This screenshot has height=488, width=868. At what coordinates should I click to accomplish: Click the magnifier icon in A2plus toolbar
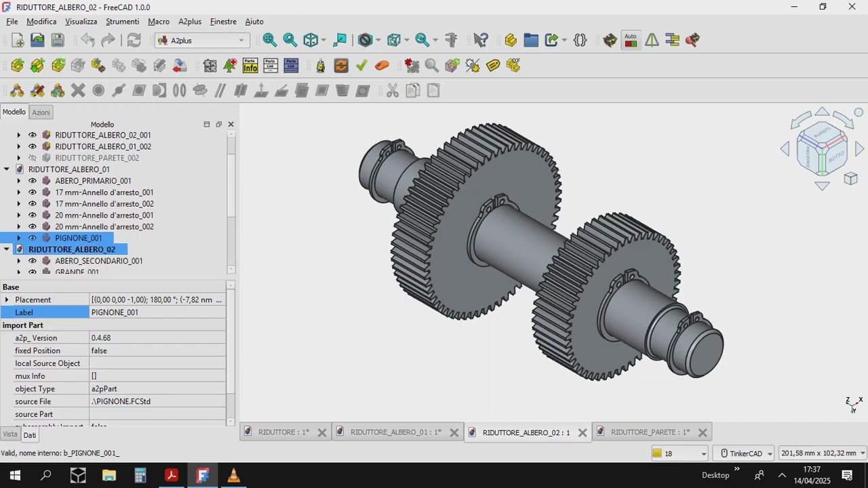432,65
